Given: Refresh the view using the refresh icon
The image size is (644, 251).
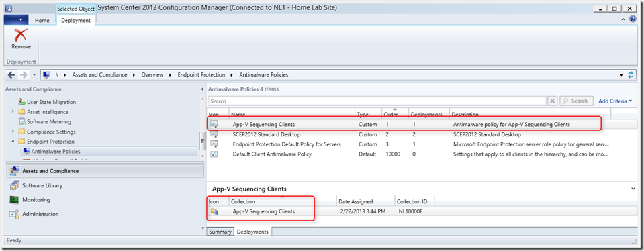Looking at the screenshot, I should (x=631, y=75).
